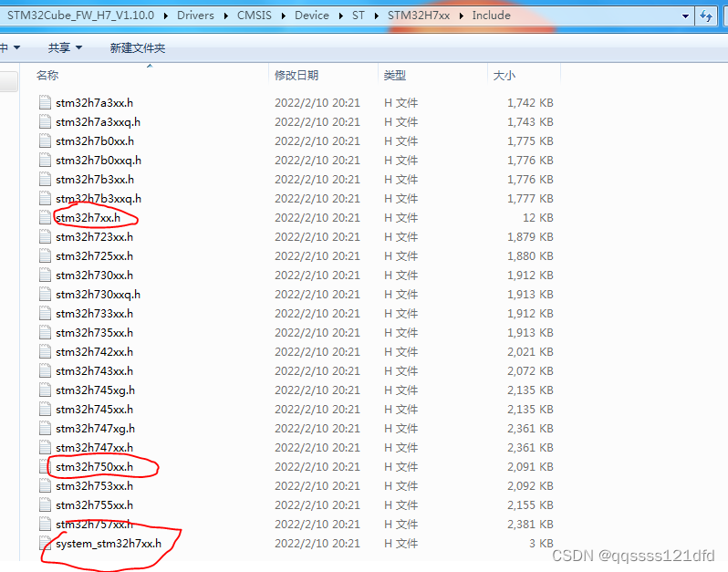Viewport: 728px width, 572px height.
Task: Select the stm32h747xg.h file name
Action: pos(95,429)
